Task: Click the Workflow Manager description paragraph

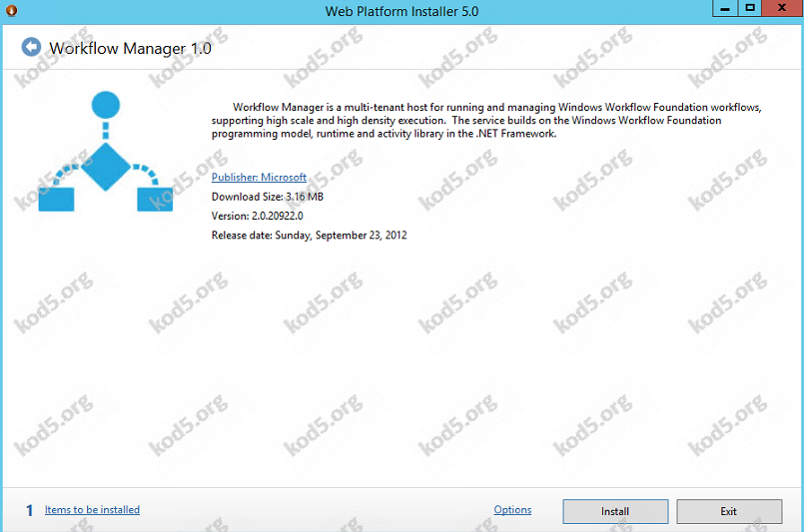Action: coord(486,121)
